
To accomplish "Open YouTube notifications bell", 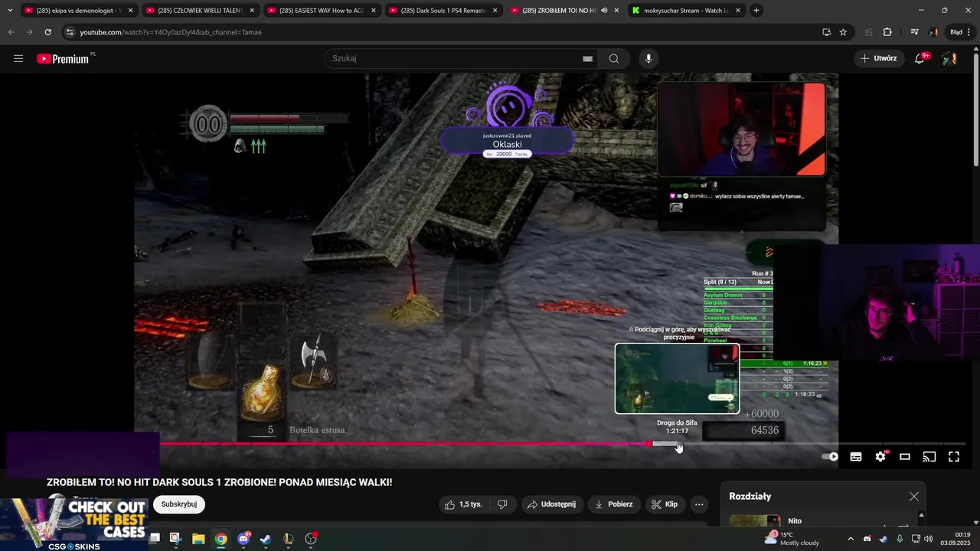I will (x=920, y=58).
